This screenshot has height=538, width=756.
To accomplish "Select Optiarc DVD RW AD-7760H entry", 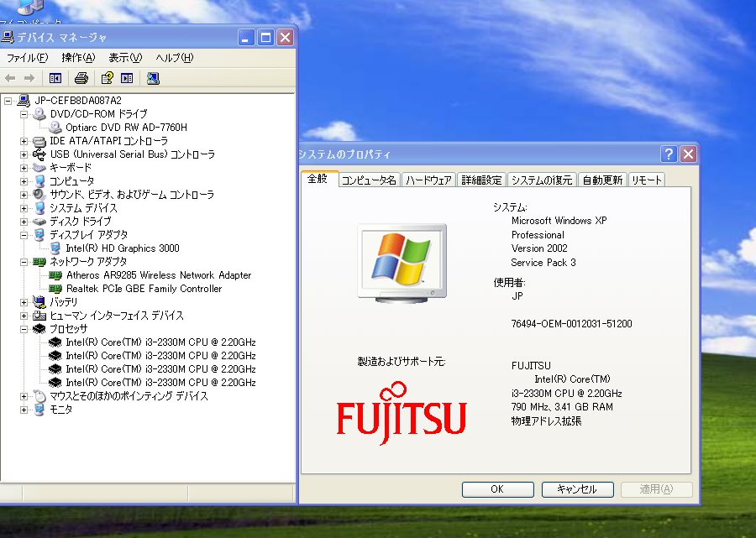I will click(x=126, y=128).
